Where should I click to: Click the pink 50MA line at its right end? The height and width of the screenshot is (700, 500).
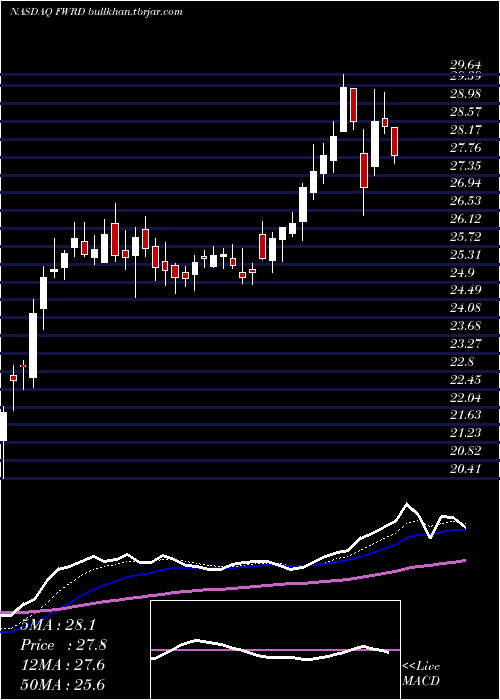[x=464, y=560]
